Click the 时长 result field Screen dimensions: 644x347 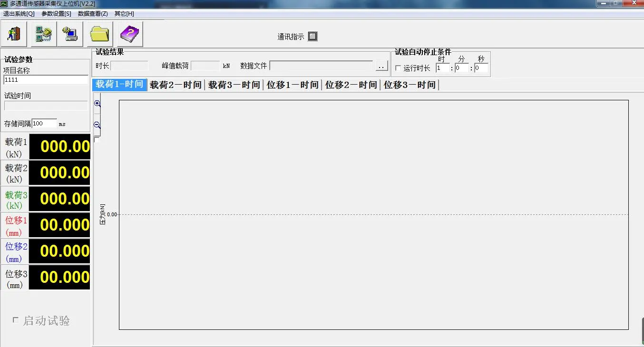tap(129, 66)
